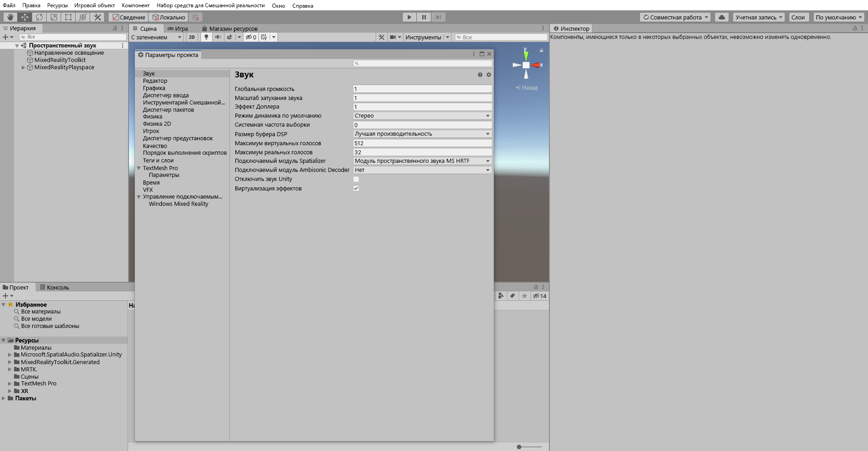Select the MixedRealityToolkit object
The image size is (868, 451).
click(60, 60)
